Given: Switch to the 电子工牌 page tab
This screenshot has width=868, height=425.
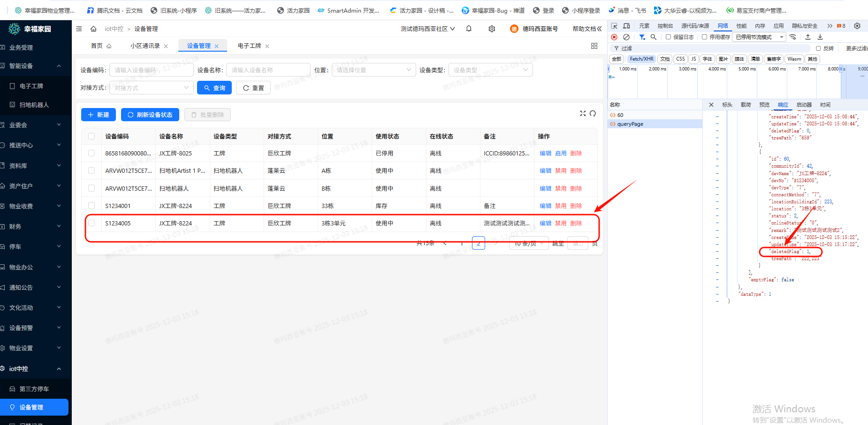Looking at the screenshot, I should point(249,46).
